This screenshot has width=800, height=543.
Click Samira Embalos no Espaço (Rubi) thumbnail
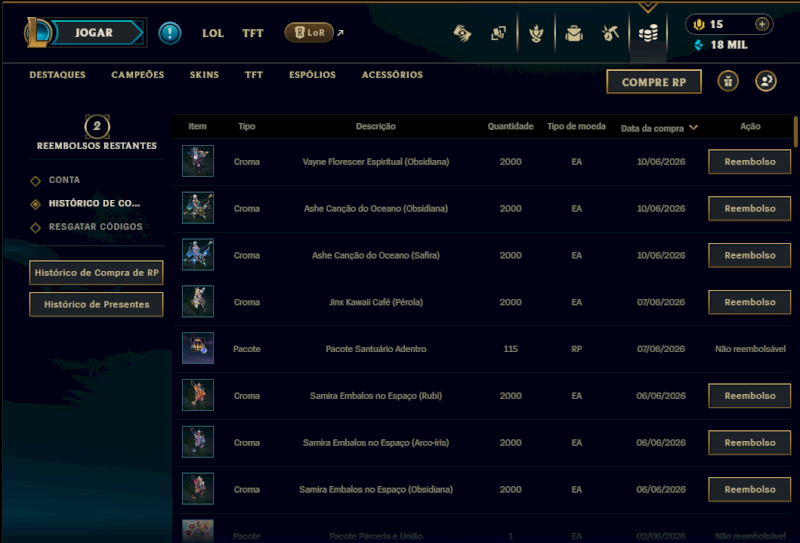coord(198,395)
